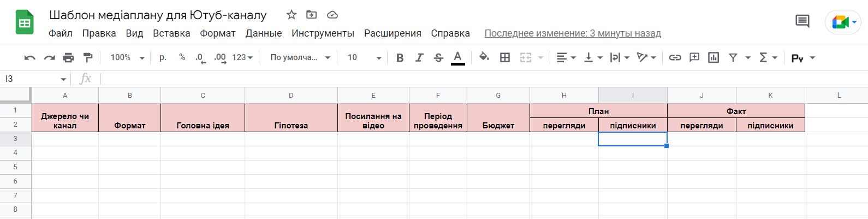Insert a link with the chain icon
This screenshot has width=868, height=219.
click(675, 57)
